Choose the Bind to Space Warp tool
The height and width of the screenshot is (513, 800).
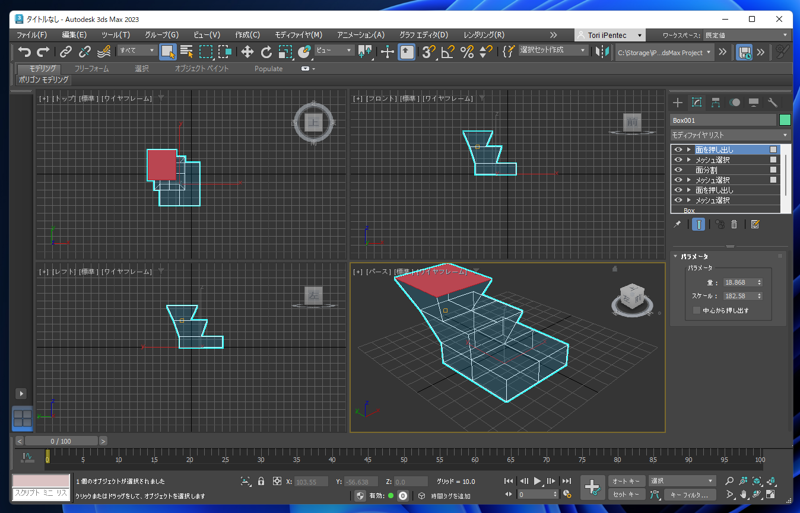pyautogui.click(x=104, y=52)
